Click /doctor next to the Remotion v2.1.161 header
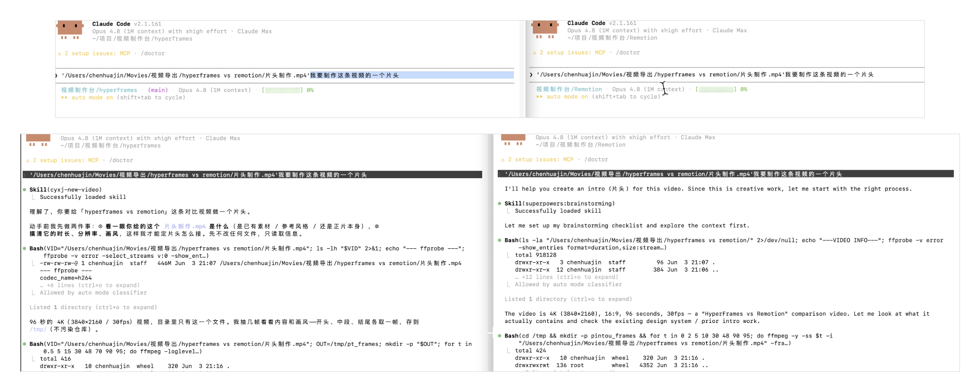Image resolution: width=980 pixels, height=392 pixels. tap(628, 52)
